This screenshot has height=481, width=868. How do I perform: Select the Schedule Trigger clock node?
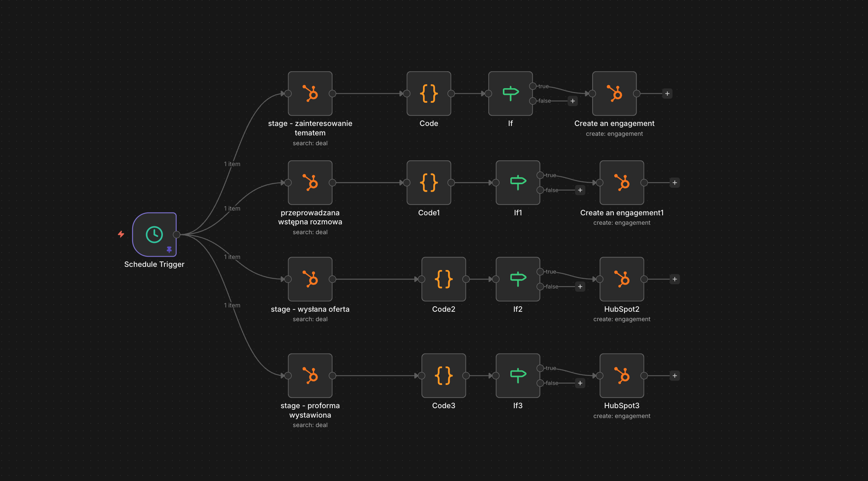154,235
